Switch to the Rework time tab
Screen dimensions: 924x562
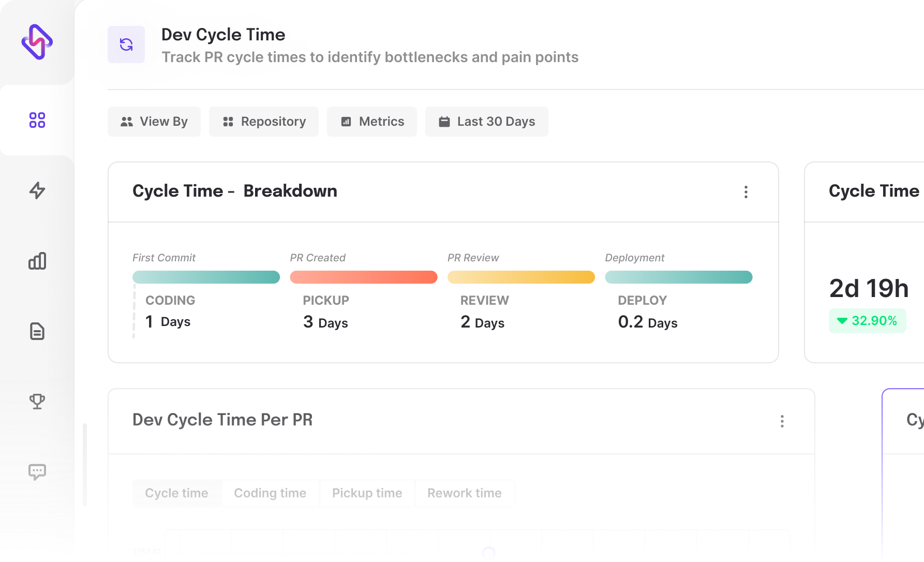click(x=464, y=493)
